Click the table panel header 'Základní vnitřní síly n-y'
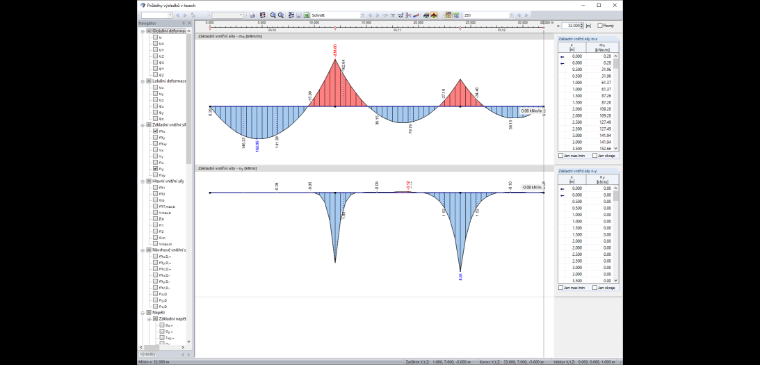This screenshot has height=365, width=760. pyautogui.click(x=588, y=171)
